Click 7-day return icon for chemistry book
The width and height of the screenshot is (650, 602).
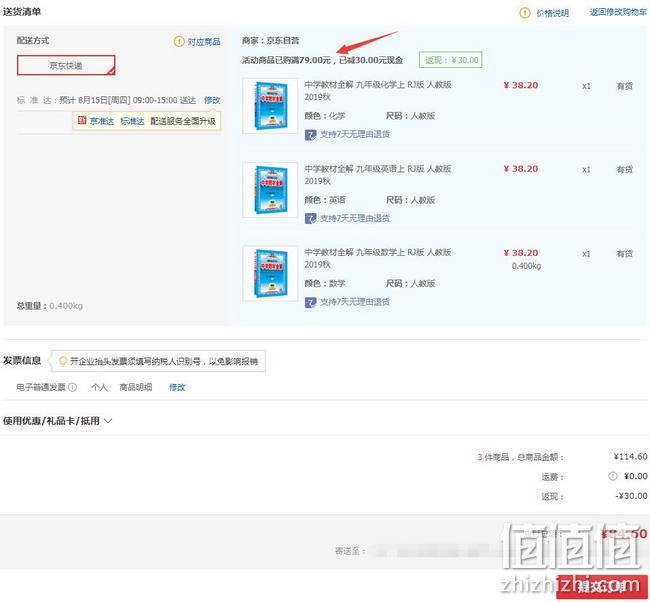point(310,135)
